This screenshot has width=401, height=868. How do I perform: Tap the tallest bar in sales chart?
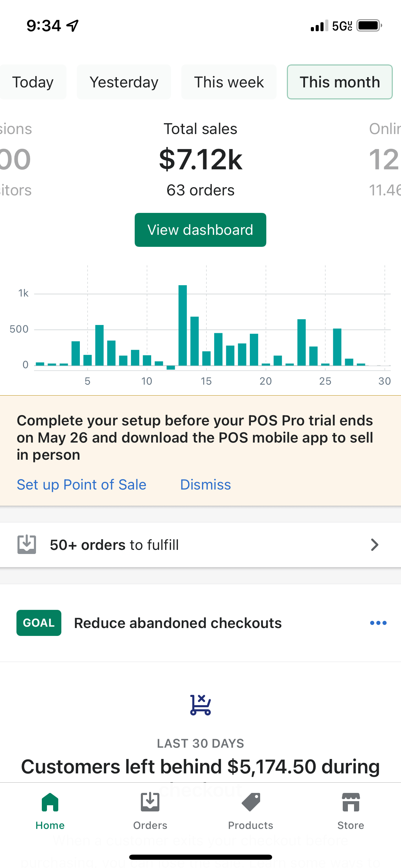183,325
